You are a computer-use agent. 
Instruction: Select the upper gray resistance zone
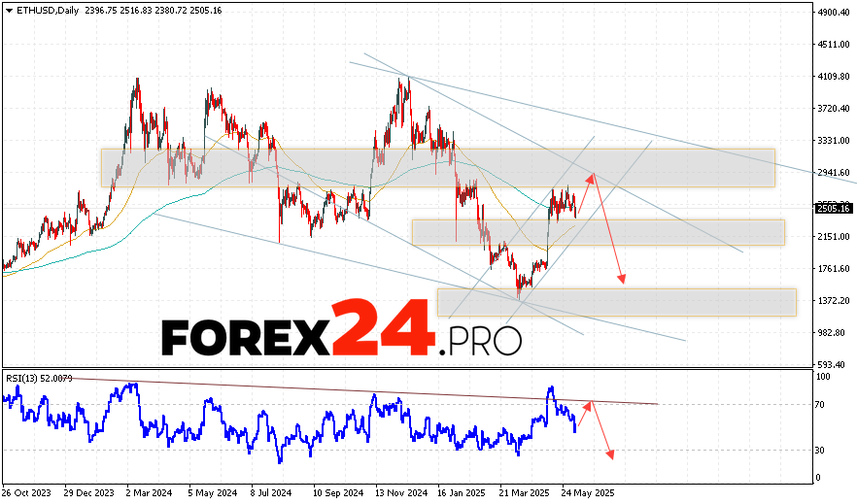pyautogui.click(x=437, y=167)
